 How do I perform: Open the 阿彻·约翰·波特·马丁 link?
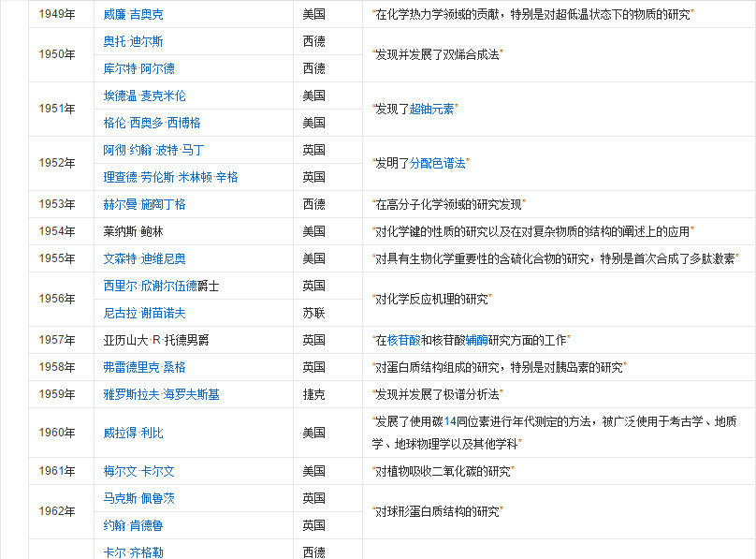point(153,150)
